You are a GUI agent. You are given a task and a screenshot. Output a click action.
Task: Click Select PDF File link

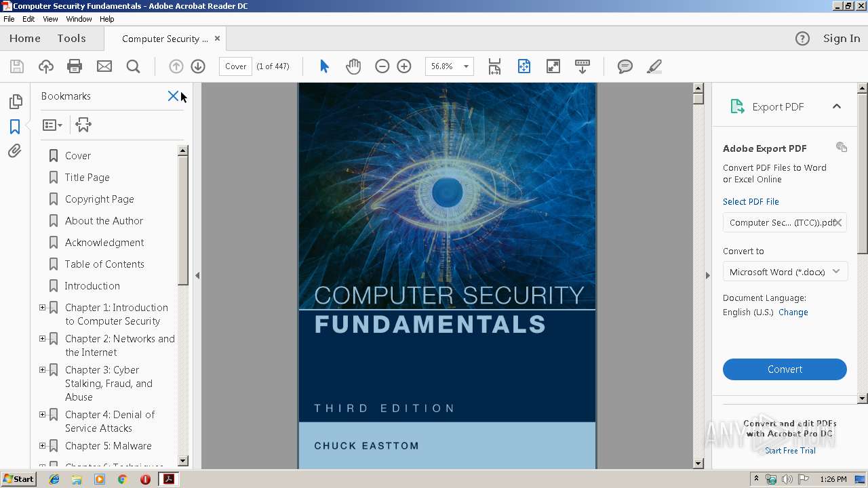[751, 202]
